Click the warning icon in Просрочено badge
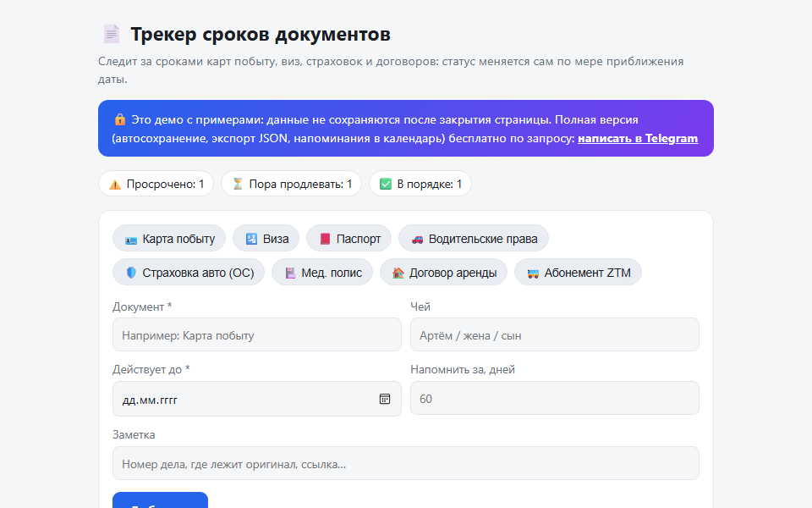The image size is (812, 508). [115, 184]
